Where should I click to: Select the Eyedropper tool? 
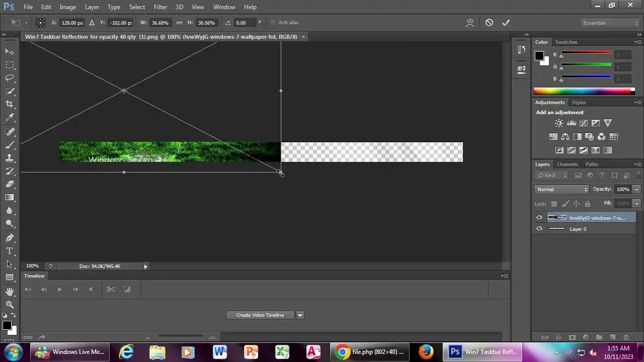(x=10, y=117)
